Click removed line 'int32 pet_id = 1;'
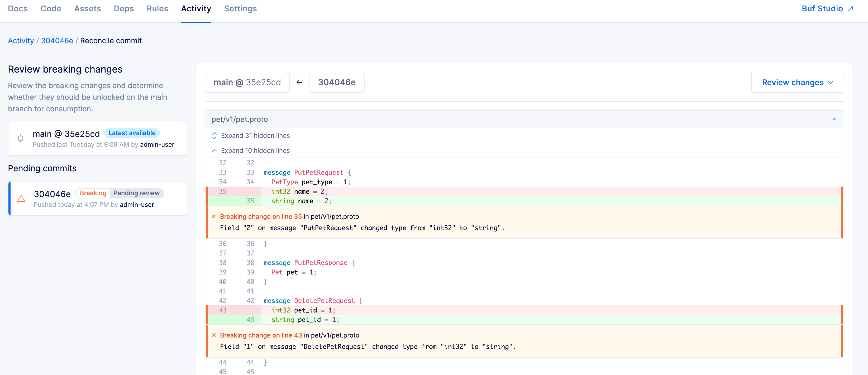Screen dimensions: 868x375 click(x=524, y=310)
